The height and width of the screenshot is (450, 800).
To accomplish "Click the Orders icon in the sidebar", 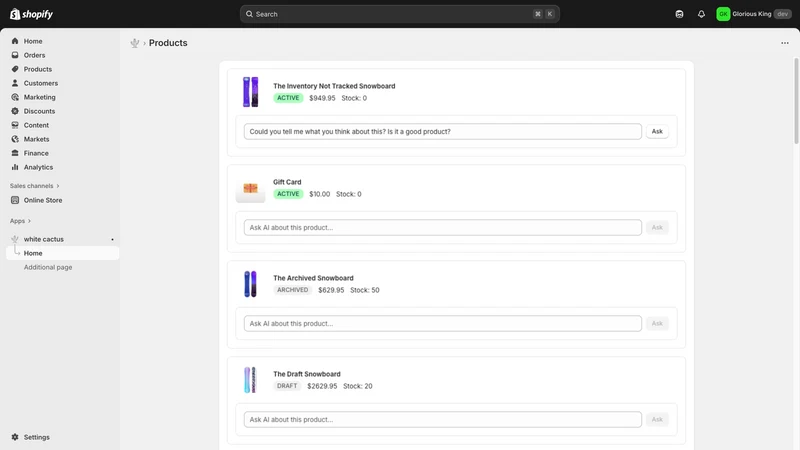I will 15,55.
